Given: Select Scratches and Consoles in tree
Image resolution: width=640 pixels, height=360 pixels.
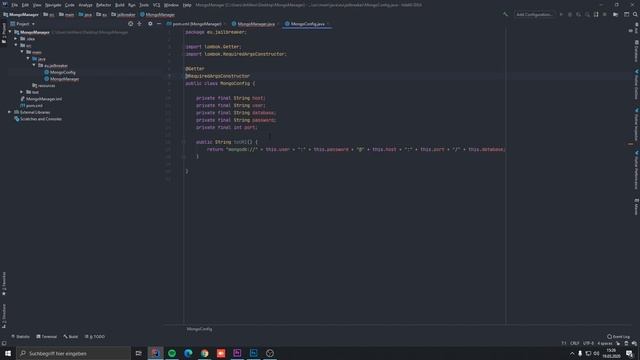Looking at the screenshot, I should point(38,119).
